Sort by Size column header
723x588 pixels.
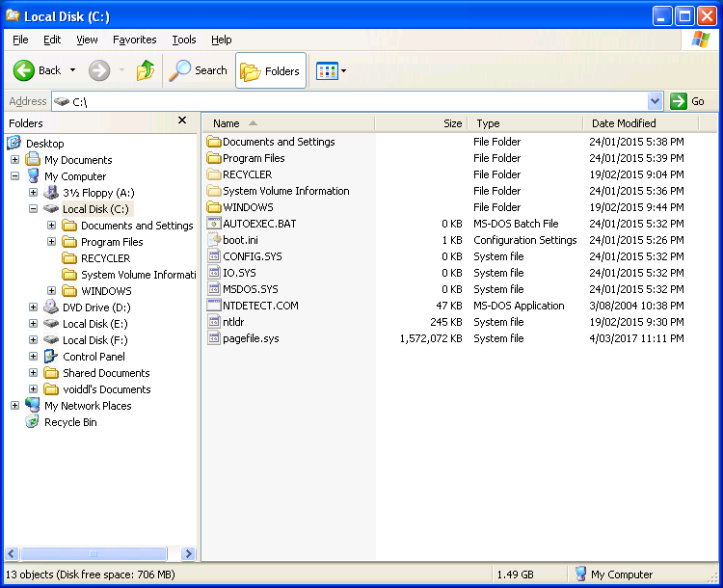pyautogui.click(x=421, y=123)
